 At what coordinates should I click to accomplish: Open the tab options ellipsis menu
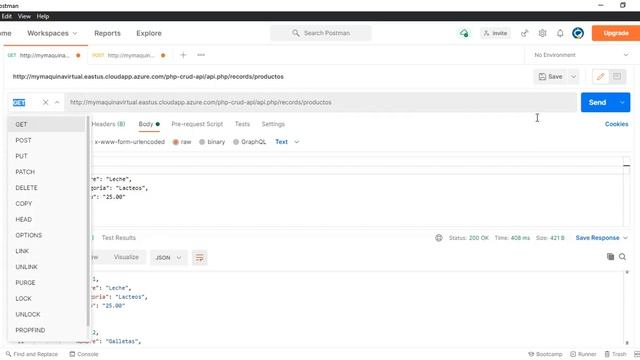[x=201, y=55]
